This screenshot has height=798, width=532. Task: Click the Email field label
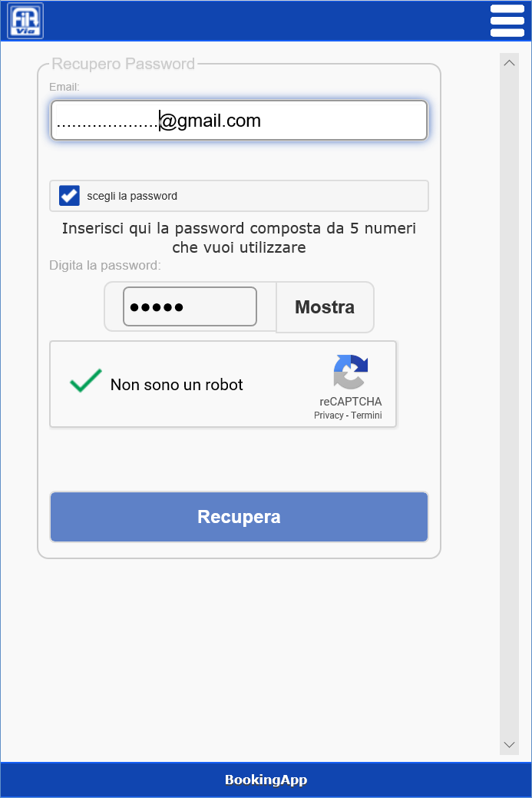coord(64,87)
